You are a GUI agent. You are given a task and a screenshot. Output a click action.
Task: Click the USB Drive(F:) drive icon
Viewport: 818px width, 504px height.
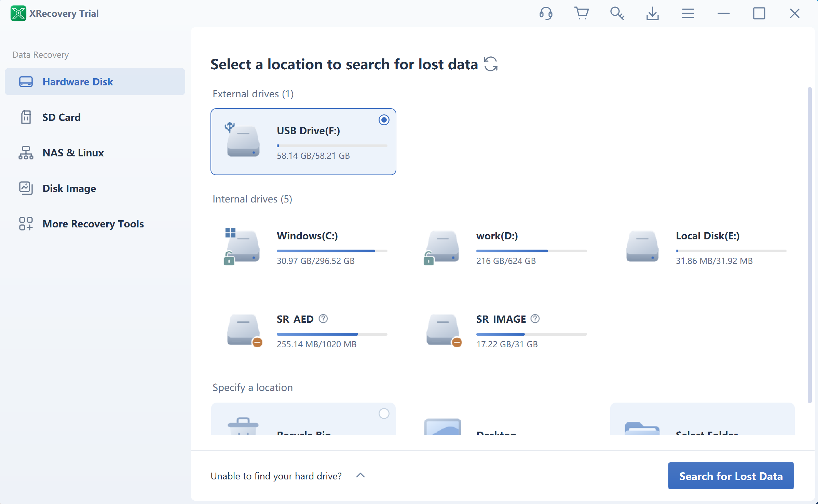click(242, 140)
